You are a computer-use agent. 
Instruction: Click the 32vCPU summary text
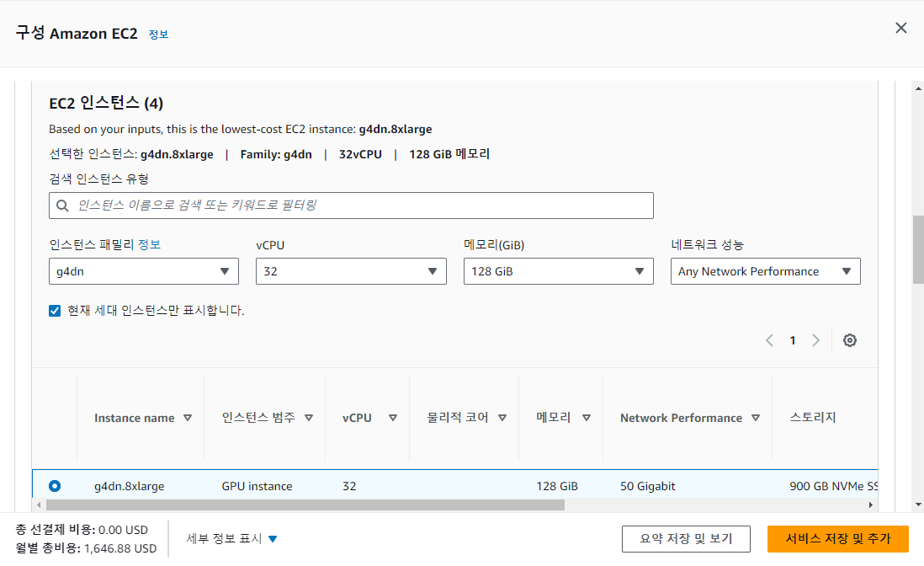pyautogui.click(x=360, y=154)
